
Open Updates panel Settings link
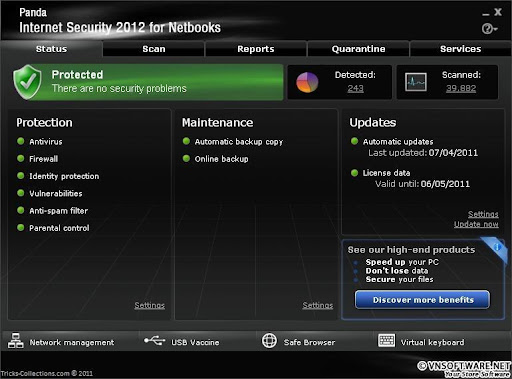(483, 214)
